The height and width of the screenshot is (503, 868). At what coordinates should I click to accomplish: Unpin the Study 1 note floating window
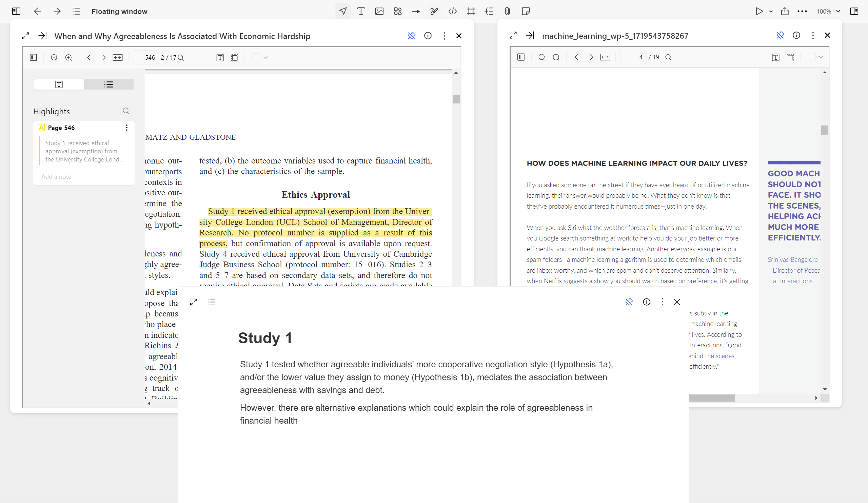tap(629, 302)
